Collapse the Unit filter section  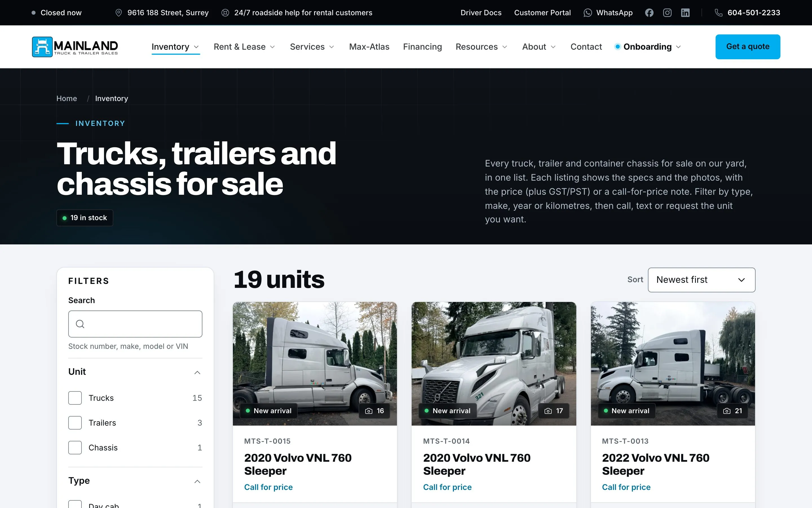point(135,372)
